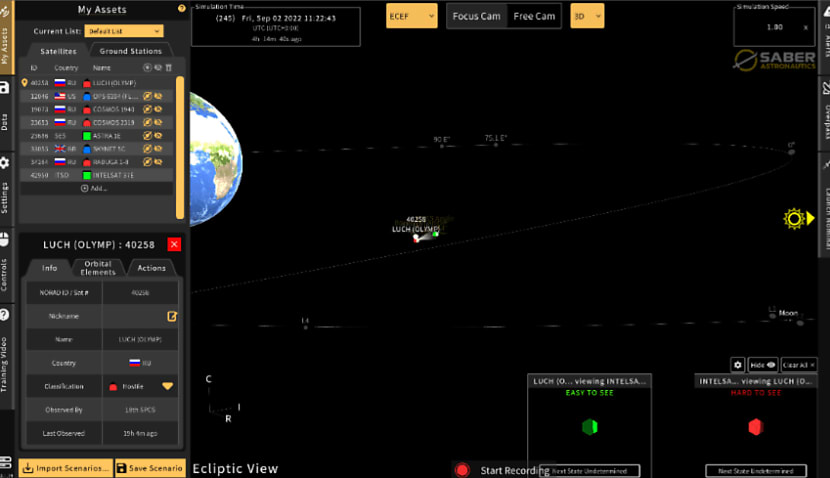Click the red record circle icon
Screen dimensions: 830x478
462,470
